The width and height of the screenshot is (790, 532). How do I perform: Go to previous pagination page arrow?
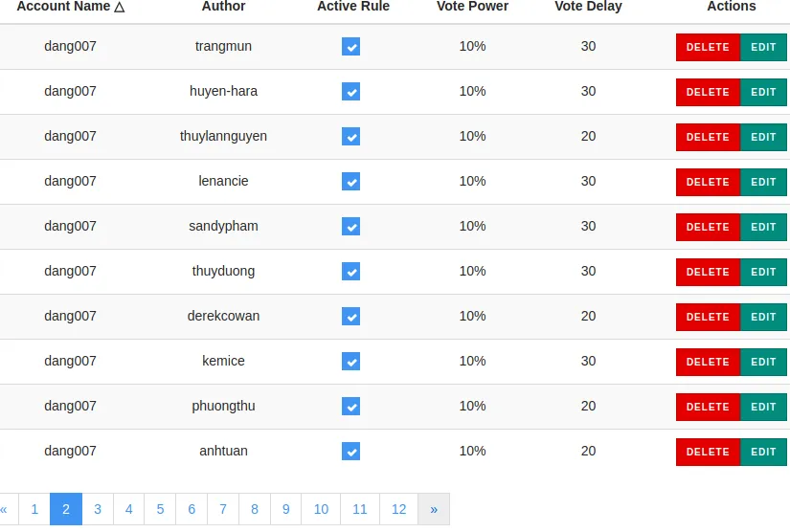click(x=5, y=509)
